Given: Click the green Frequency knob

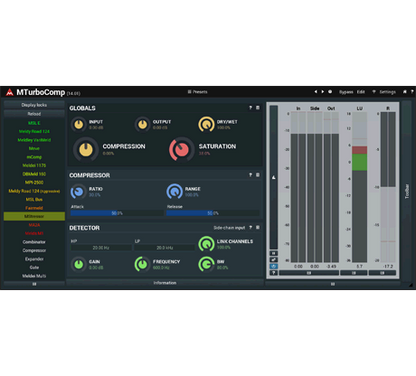Looking at the screenshot, I should [x=142, y=264].
